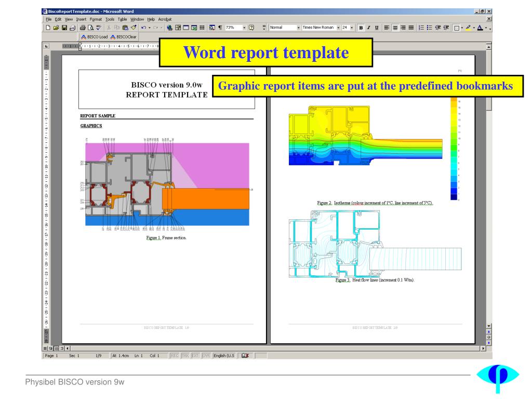Toggle Underline formatting
The height and width of the screenshot is (399, 532).
pyautogui.click(x=377, y=28)
